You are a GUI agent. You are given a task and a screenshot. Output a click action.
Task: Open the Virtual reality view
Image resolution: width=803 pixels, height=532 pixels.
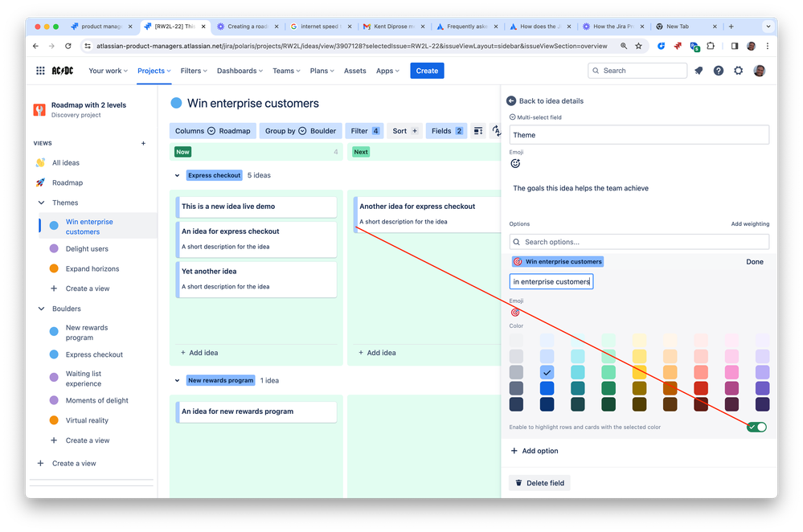pyautogui.click(x=87, y=420)
